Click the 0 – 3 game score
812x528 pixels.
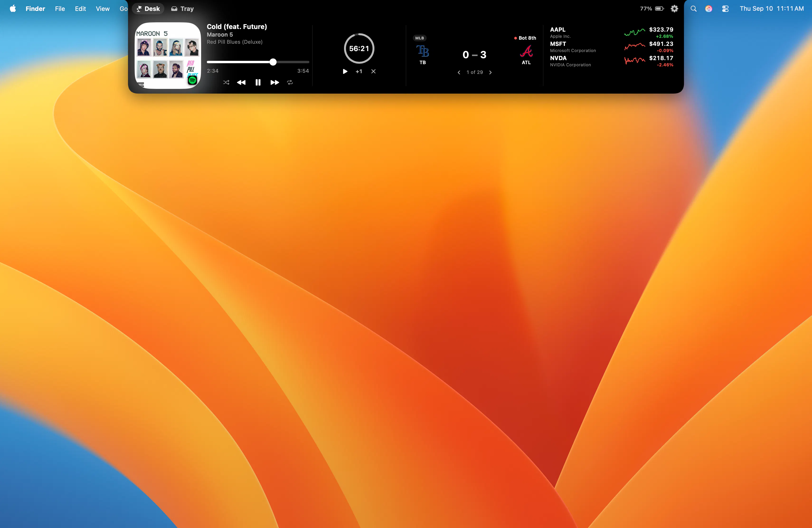[475, 55]
